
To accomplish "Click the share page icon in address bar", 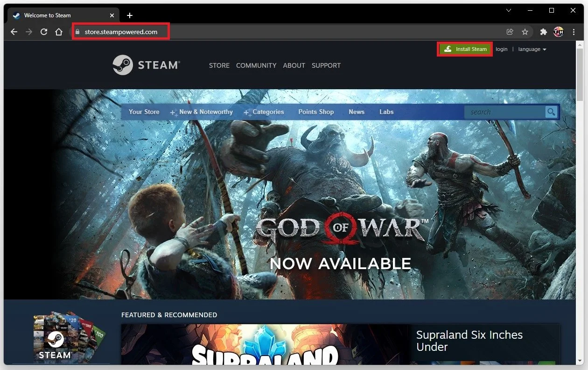I will [510, 32].
